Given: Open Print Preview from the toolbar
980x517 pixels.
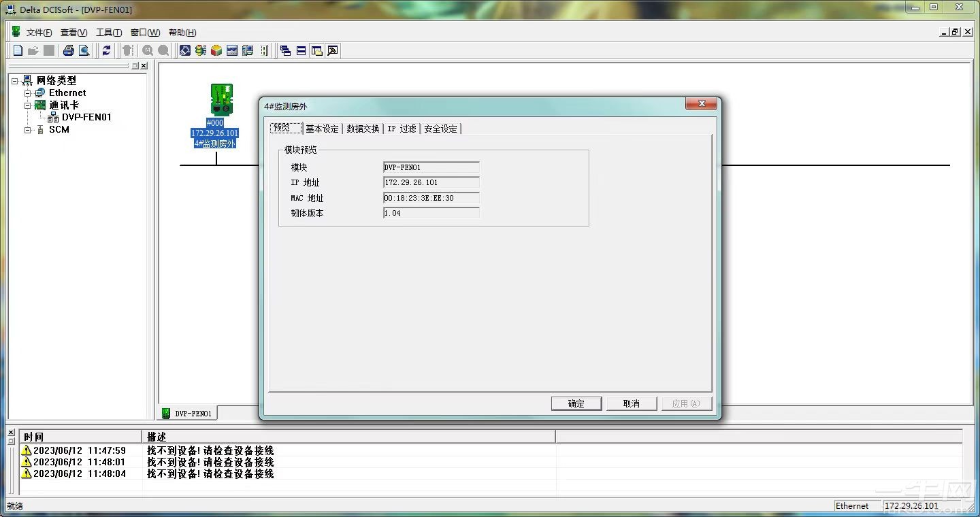Looking at the screenshot, I should (84, 50).
